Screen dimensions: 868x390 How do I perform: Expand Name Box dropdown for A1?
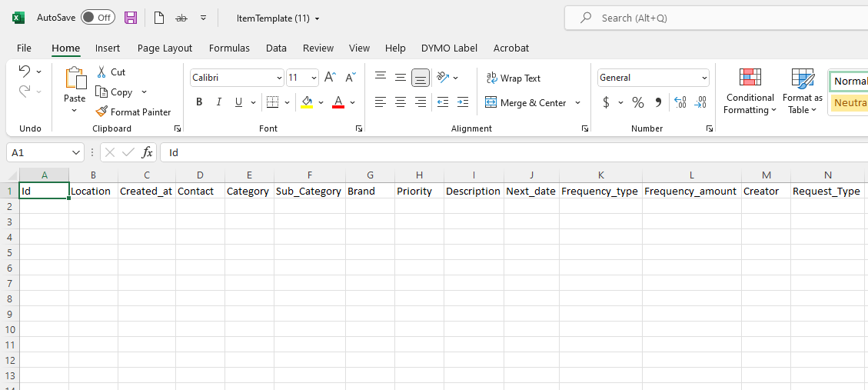click(x=76, y=152)
